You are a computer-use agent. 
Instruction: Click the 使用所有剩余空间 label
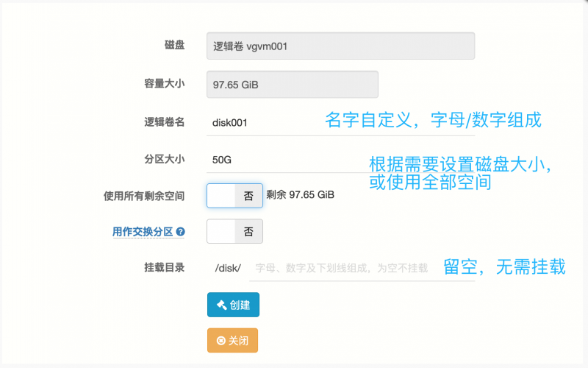pyautogui.click(x=144, y=196)
